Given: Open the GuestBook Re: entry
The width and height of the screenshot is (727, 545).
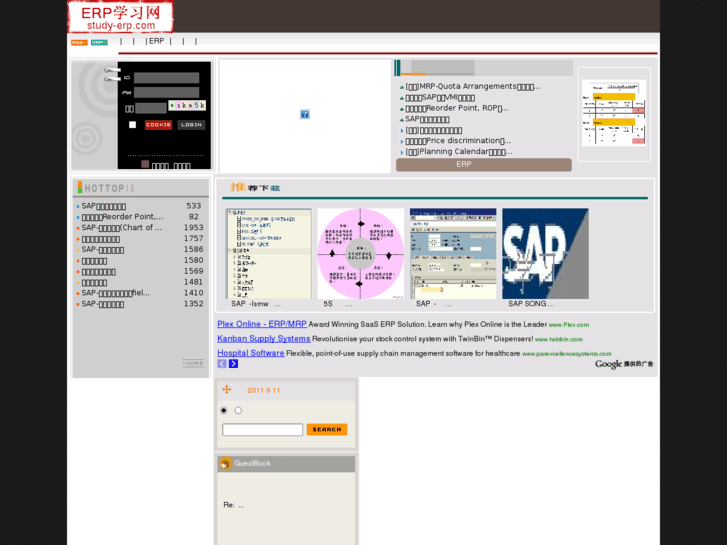Looking at the screenshot, I should [x=234, y=505].
